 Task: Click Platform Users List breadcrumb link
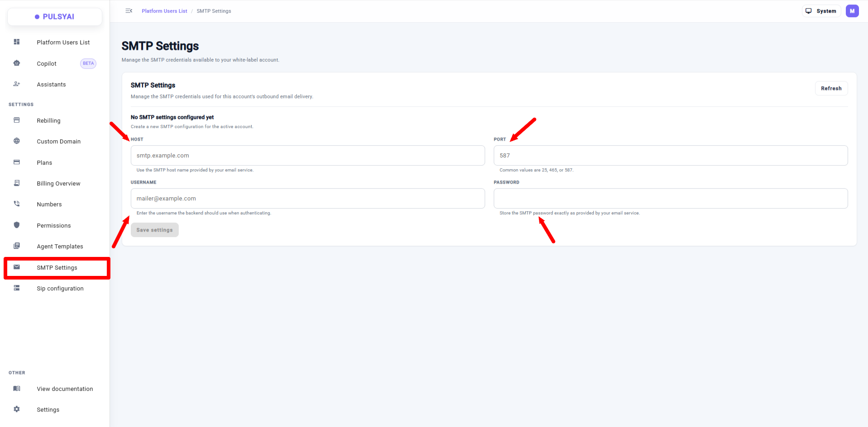point(164,11)
